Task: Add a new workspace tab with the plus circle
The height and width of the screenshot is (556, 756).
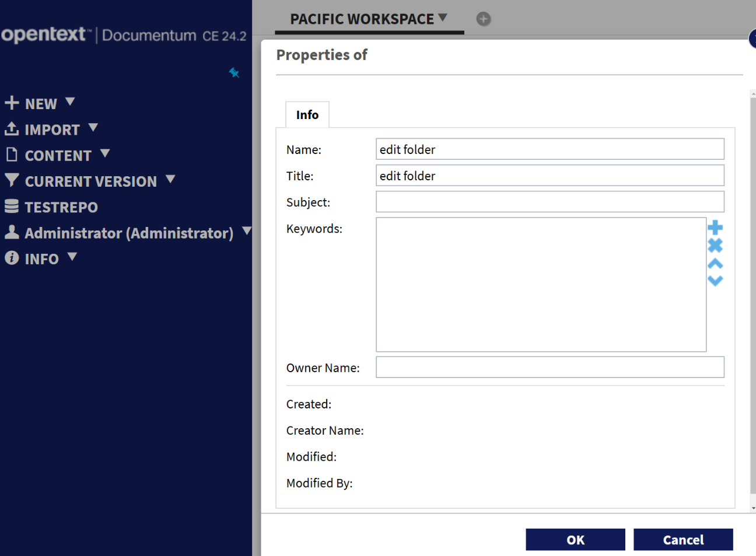Action: [x=484, y=19]
